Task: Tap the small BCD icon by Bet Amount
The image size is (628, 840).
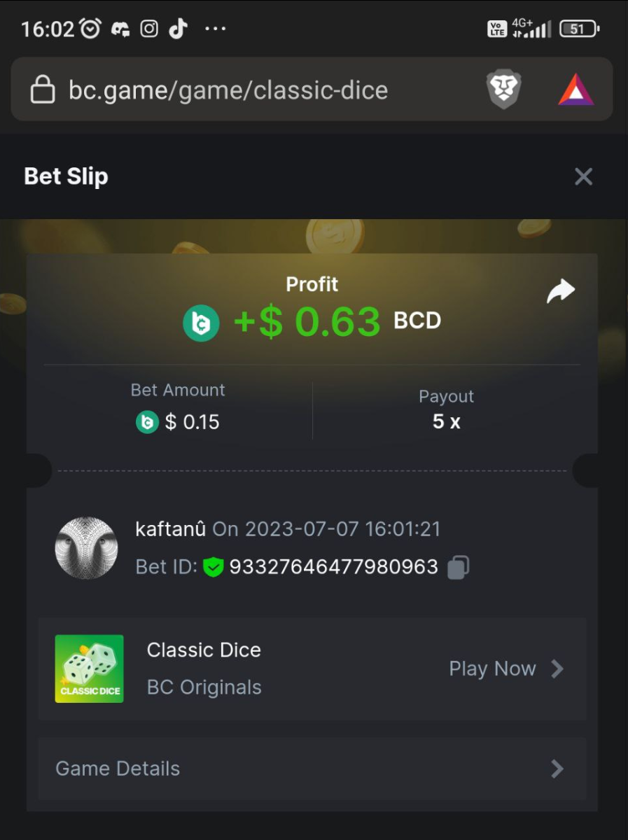Action: (x=147, y=422)
